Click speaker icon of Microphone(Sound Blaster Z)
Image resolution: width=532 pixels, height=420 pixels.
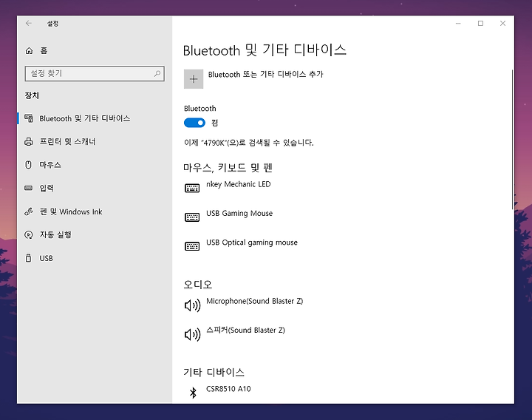click(192, 305)
